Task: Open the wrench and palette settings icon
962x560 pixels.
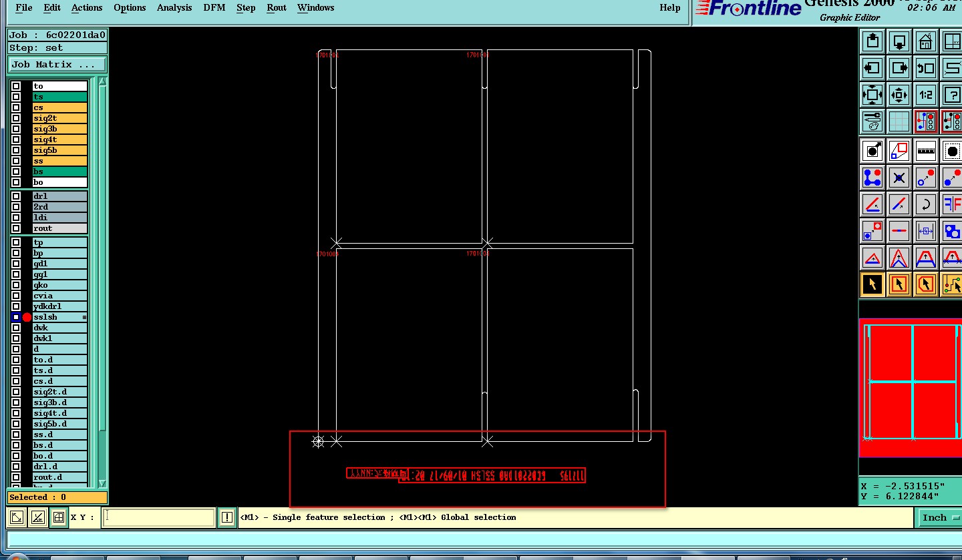Action: [x=872, y=121]
